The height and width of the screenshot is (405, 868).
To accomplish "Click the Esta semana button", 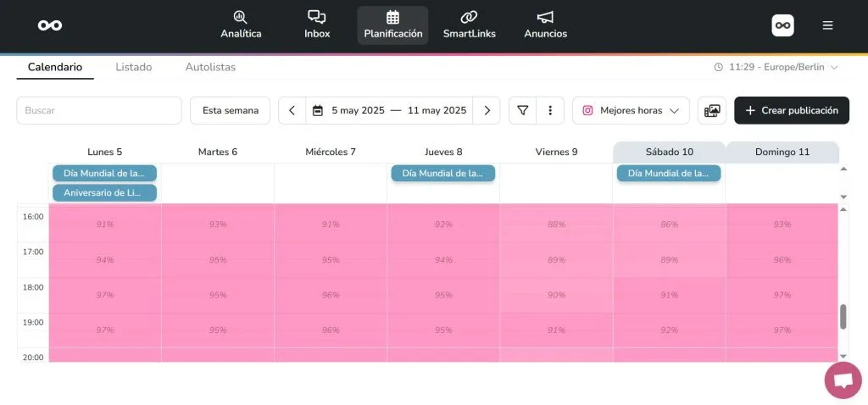I will click(x=230, y=110).
